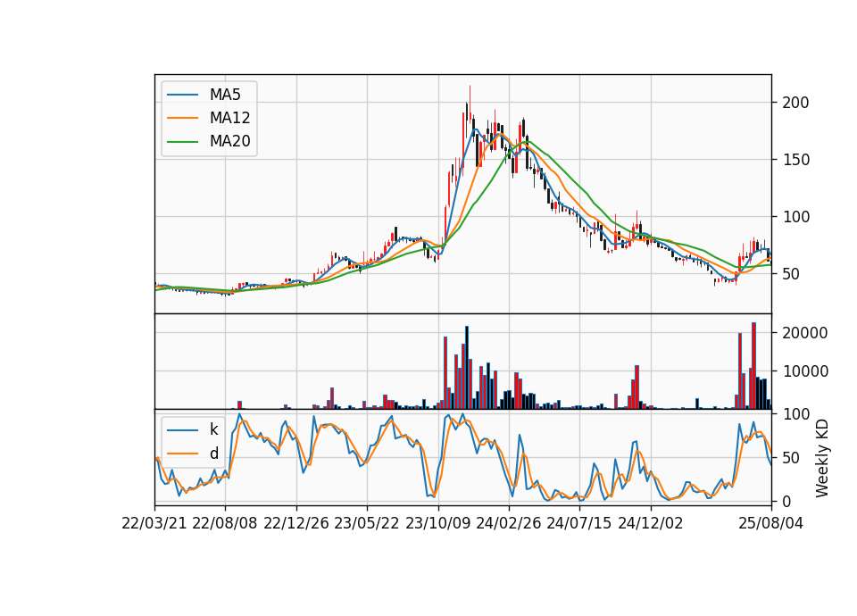Screen dimensions: 857x616
Task: Click the MA20 legend label
Action: pyautogui.click(x=229, y=142)
